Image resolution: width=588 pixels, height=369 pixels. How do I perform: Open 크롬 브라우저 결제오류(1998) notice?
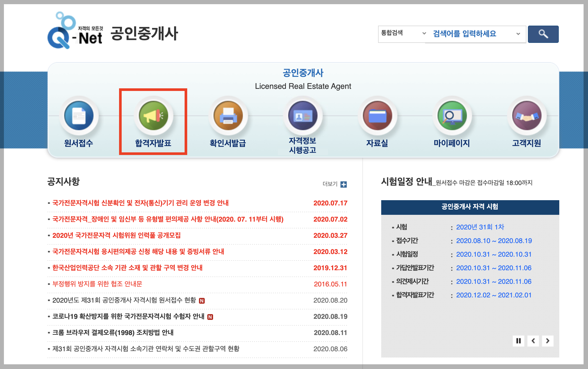pyautogui.click(x=113, y=333)
